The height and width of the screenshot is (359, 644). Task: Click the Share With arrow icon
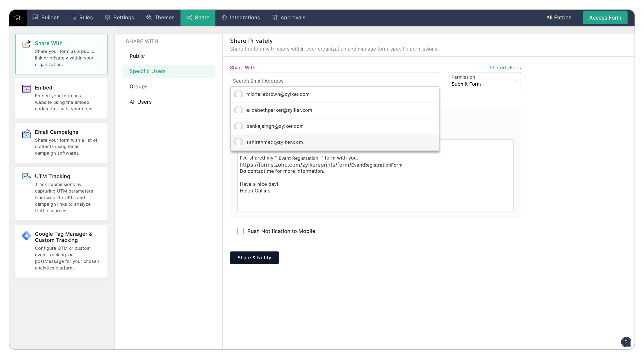tap(26, 44)
